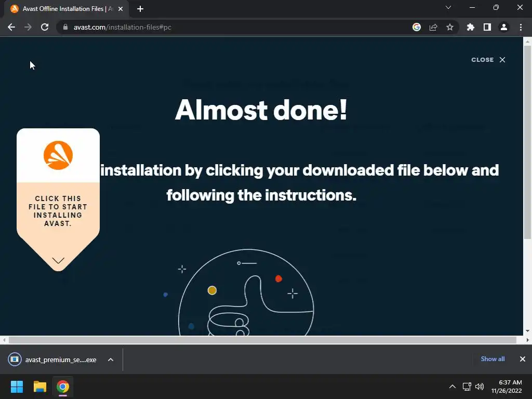Open the tab search dropdown arrow

(448, 7)
